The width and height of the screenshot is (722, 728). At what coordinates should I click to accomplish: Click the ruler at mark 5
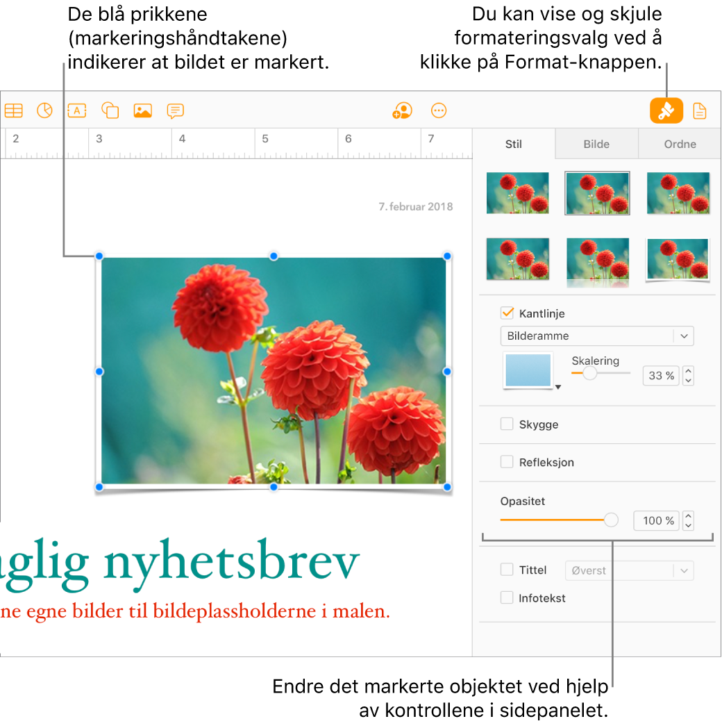pos(265,139)
